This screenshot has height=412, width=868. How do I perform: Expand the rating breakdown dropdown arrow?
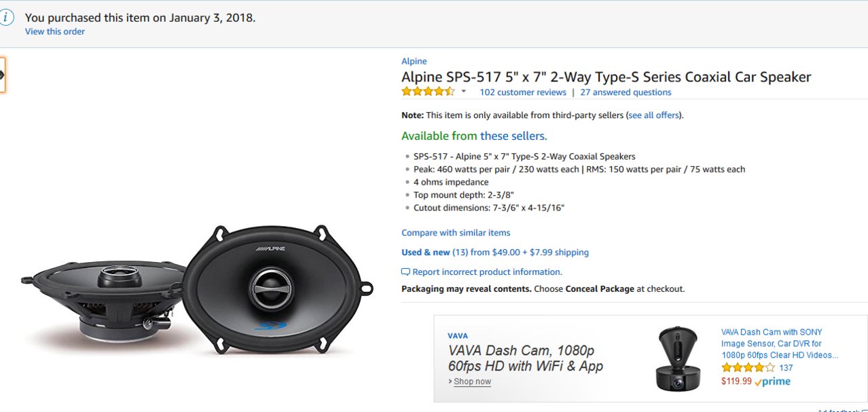click(464, 92)
